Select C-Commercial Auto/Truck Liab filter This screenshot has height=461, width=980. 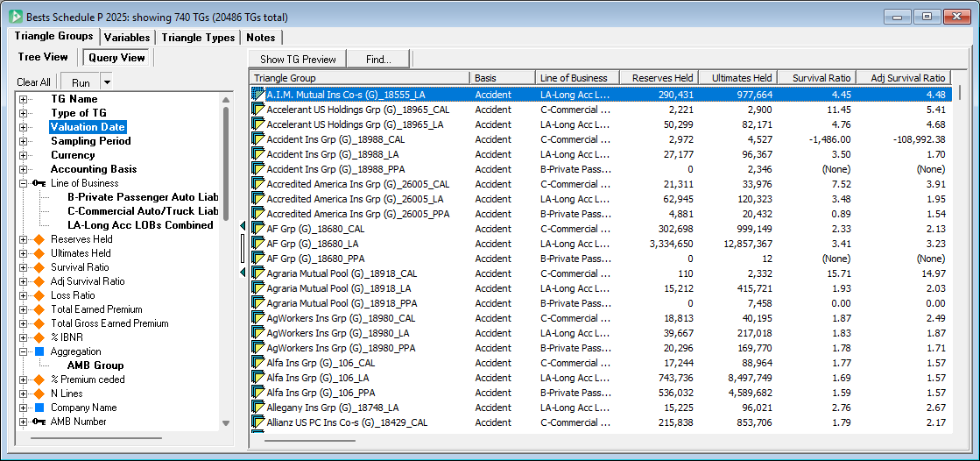143,211
